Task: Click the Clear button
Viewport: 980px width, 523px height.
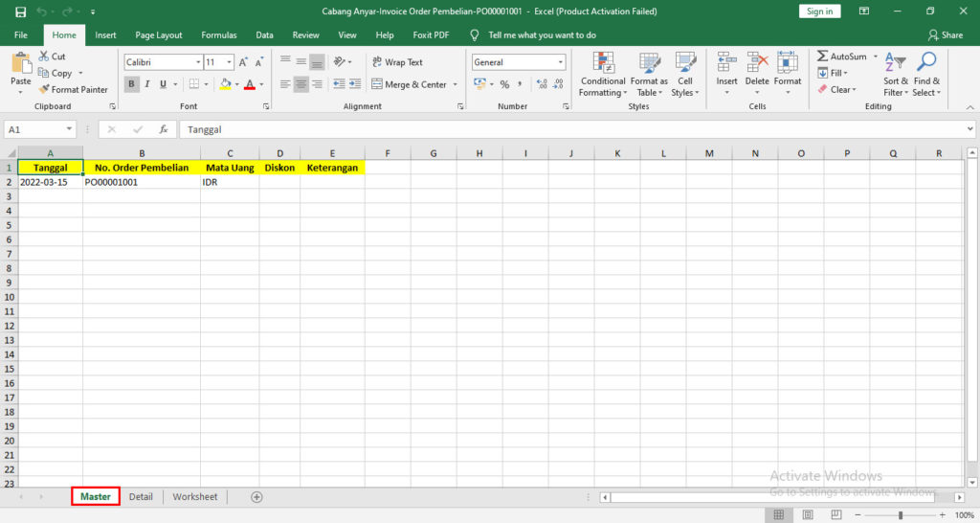Action: (x=836, y=89)
